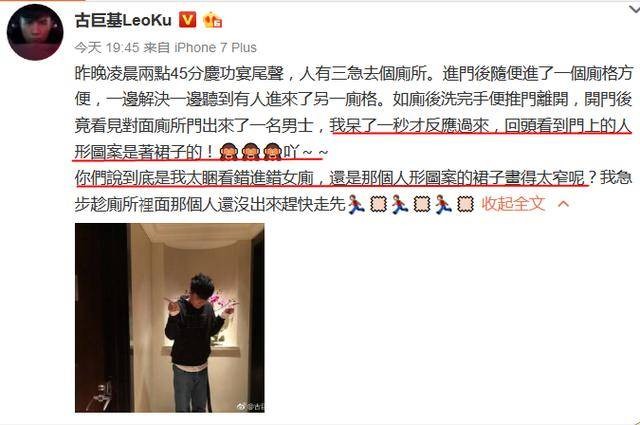Click the third running man emoji
The height and width of the screenshot is (425, 640).
tap(443, 204)
